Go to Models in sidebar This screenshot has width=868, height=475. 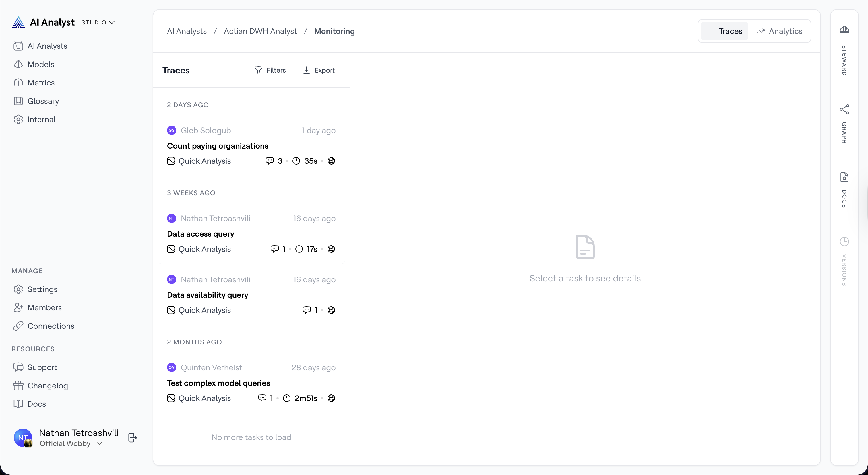tap(41, 64)
